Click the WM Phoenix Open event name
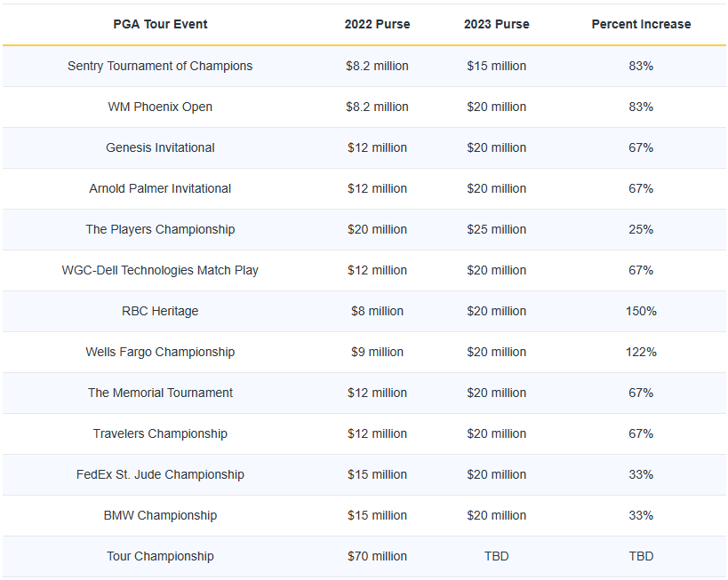 tap(160, 107)
